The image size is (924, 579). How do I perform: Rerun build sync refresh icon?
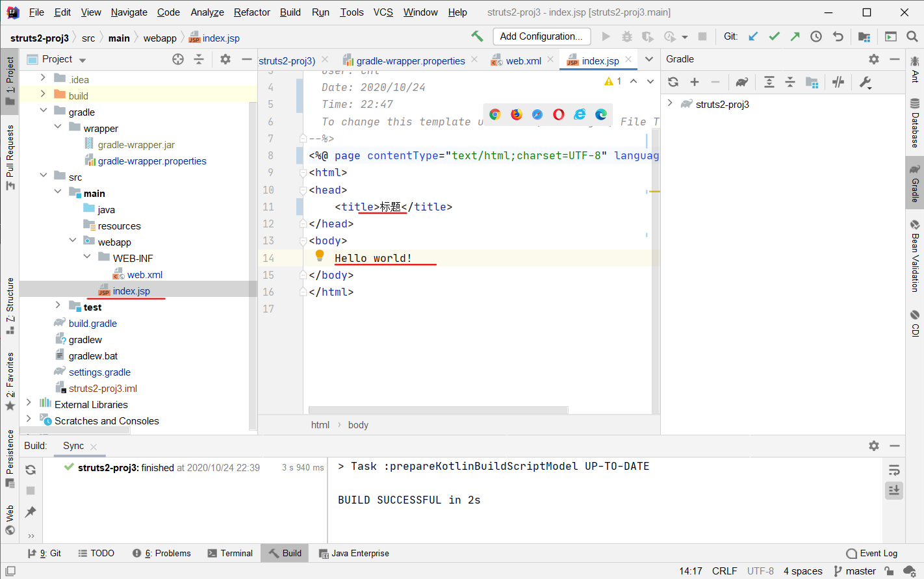click(x=31, y=470)
